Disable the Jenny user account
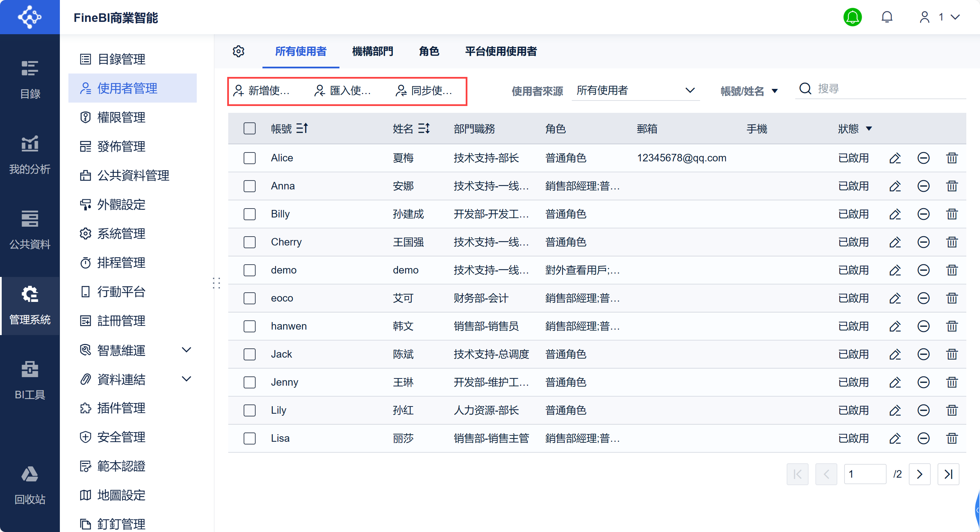 pyautogui.click(x=923, y=382)
